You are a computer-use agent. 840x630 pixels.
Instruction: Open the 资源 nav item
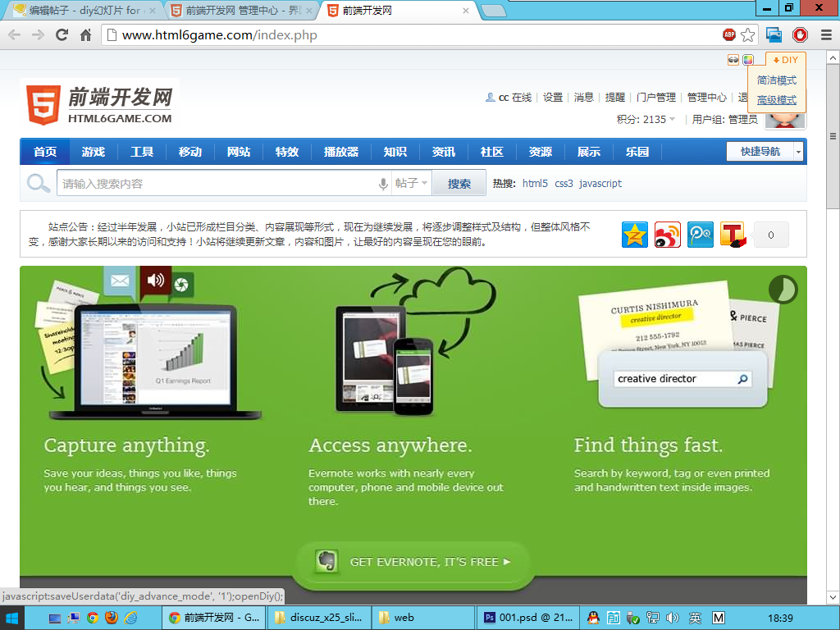[x=541, y=152]
